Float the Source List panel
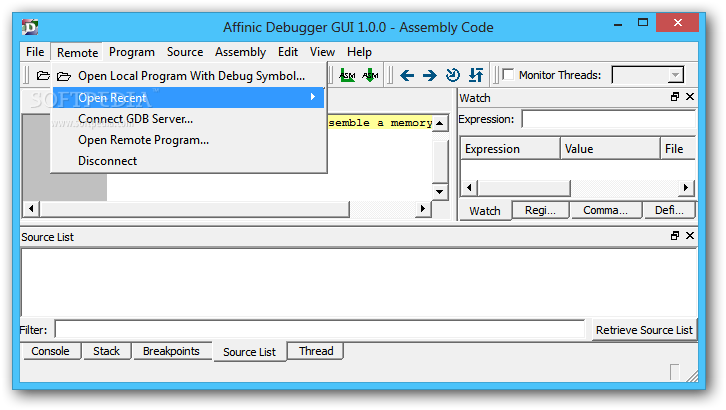Viewport: 726px width, 410px height. coord(675,236)
